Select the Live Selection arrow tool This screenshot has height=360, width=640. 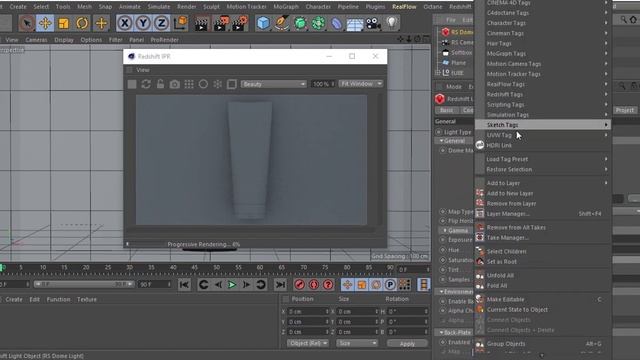click(x=27, y=23)
